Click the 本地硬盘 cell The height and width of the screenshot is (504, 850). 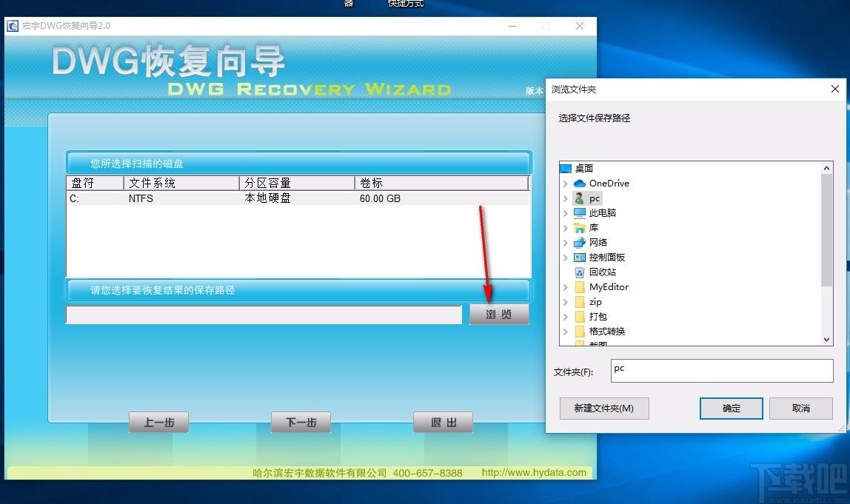[268, 198]
